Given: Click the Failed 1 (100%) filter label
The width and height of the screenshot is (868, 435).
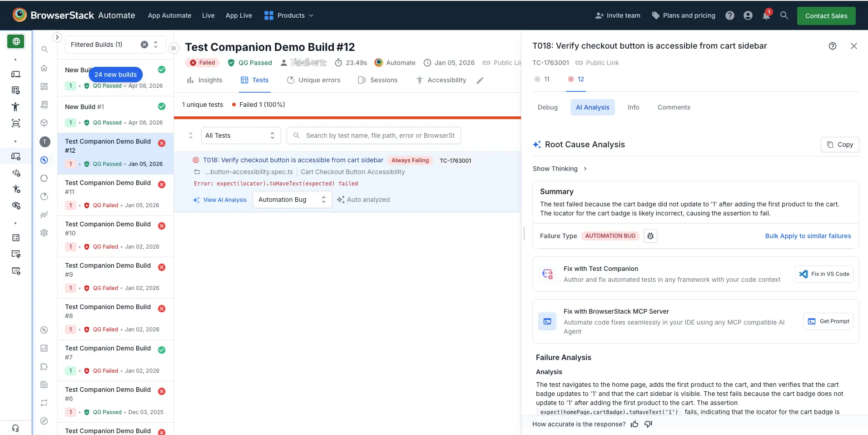Looking at the screenshot, I should point(258,105).
